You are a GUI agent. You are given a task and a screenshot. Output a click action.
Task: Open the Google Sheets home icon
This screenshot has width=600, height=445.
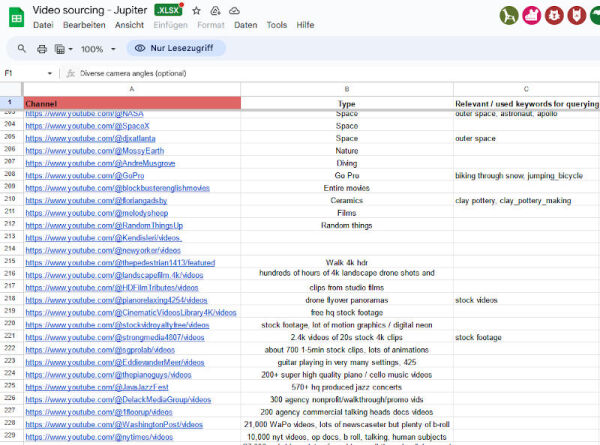tap(16, 17)
